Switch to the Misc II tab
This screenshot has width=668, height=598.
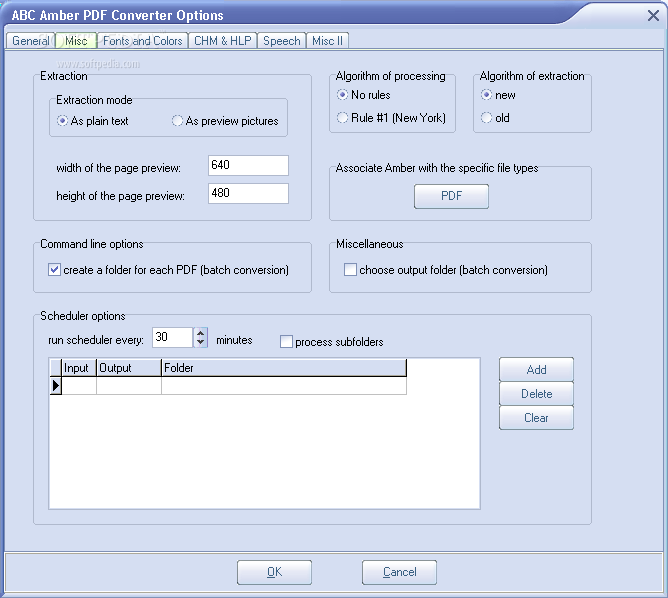[x=328, y=41]
